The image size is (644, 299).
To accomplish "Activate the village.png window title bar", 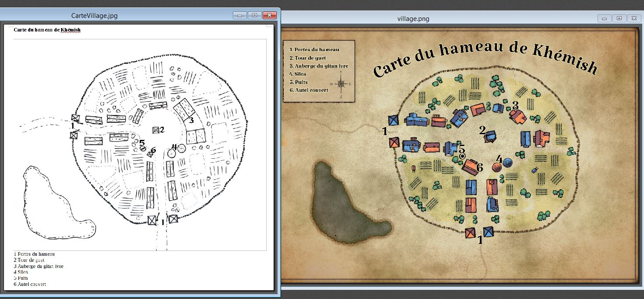I will coord(413,18).
